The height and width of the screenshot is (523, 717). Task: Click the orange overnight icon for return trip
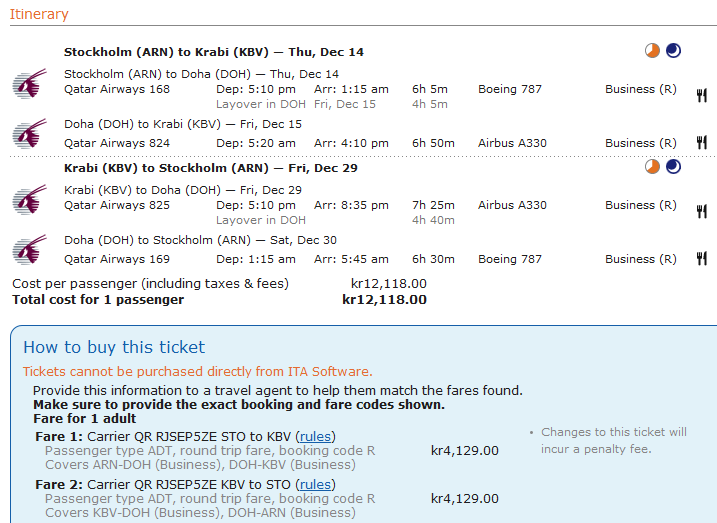click(x=653, y=166)
